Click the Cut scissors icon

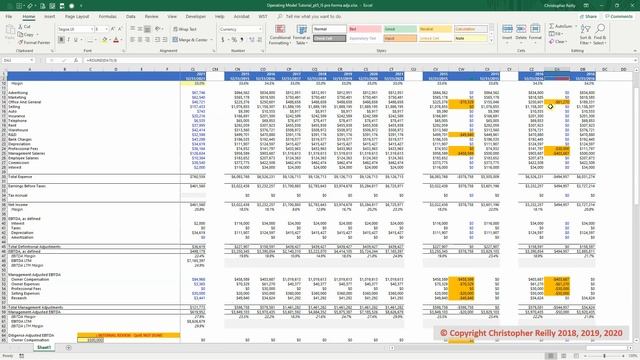[20, 27]
